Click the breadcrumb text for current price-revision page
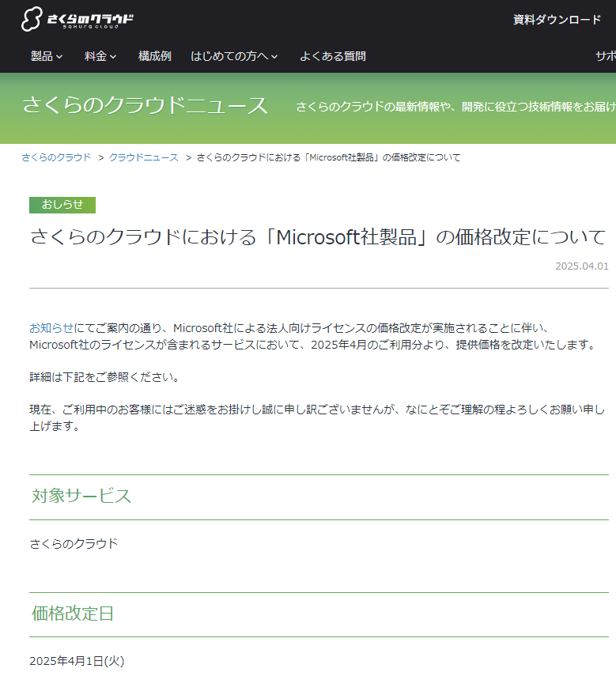The image size is (616, 676). click(328, 157)
